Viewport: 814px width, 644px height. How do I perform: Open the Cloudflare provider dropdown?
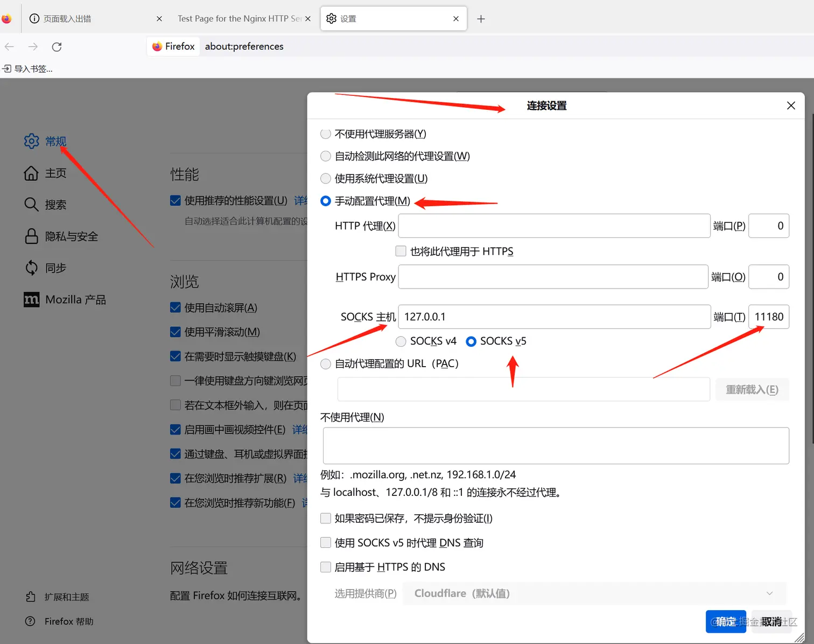coord(595,593)
